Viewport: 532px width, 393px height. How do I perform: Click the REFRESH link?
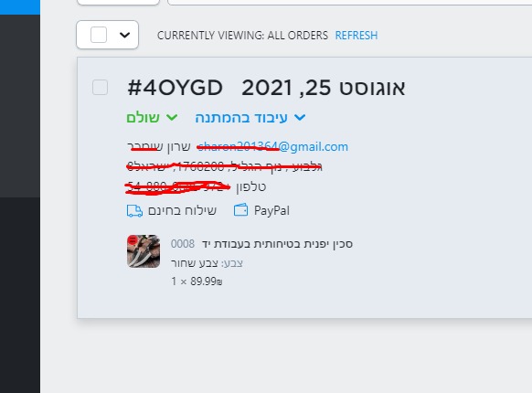pyautogui.click(x=356, y=36)
